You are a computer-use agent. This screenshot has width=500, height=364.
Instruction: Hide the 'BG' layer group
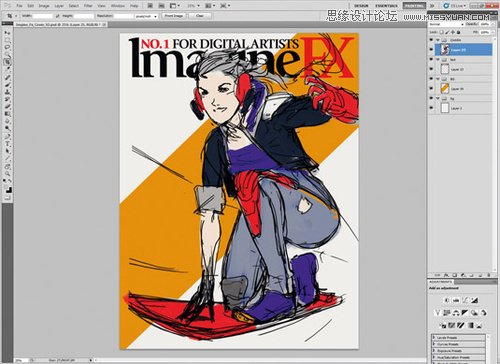[431, 79]
